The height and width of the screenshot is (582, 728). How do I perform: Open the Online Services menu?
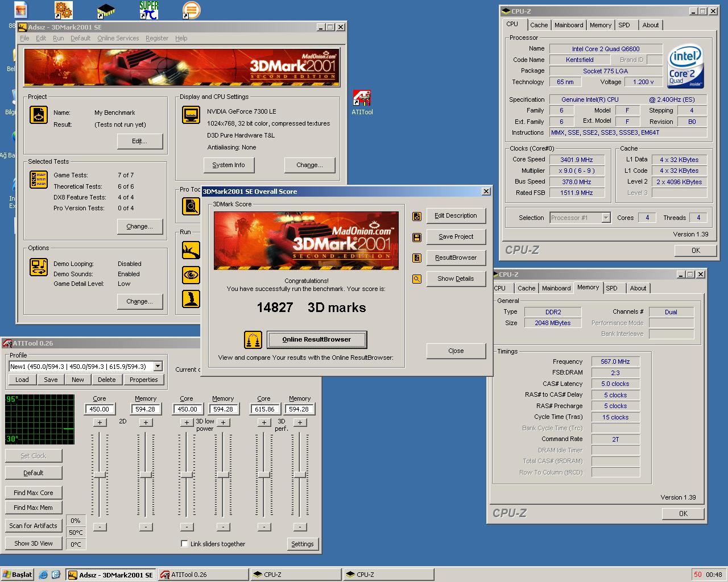click(118, 38)
